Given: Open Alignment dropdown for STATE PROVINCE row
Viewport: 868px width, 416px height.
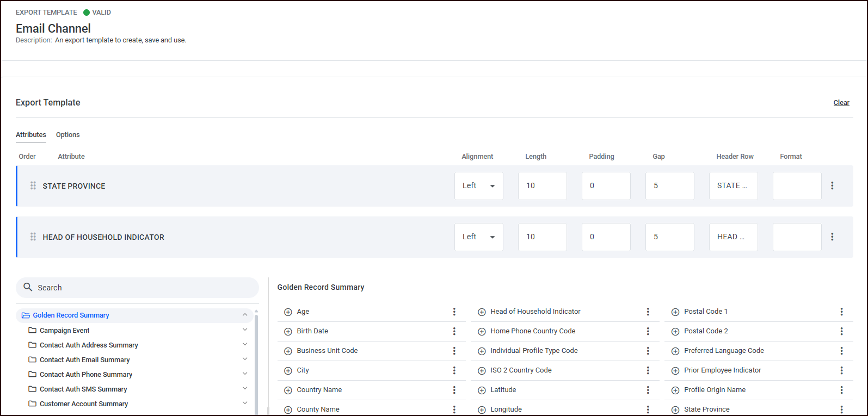Looking at the screenshot, I should tap(478, 186).
